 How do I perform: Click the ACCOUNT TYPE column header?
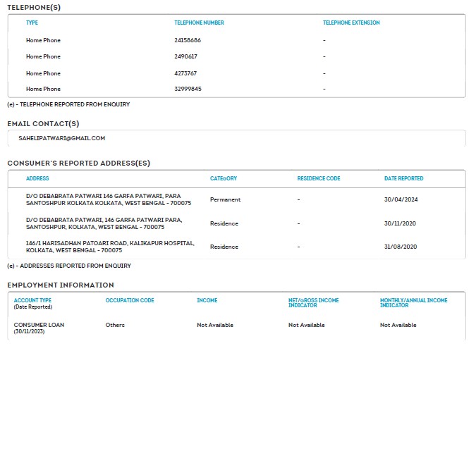tap(32, 300)
